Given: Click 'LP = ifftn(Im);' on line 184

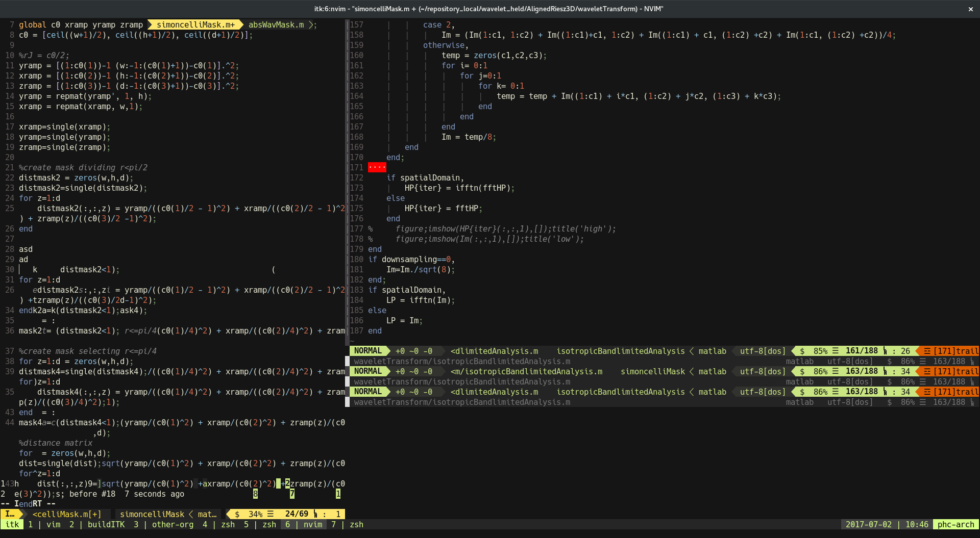Looking at the screenshot, I should point(421,300).
